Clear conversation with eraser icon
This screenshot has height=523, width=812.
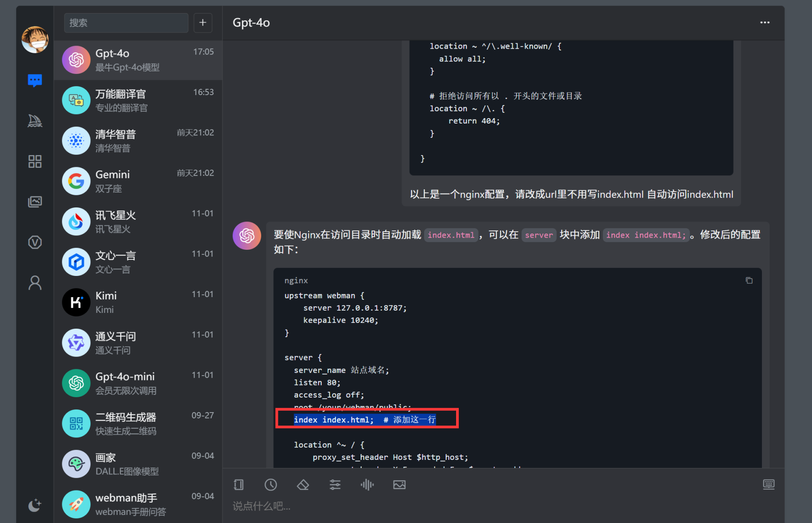click(303, 485)
